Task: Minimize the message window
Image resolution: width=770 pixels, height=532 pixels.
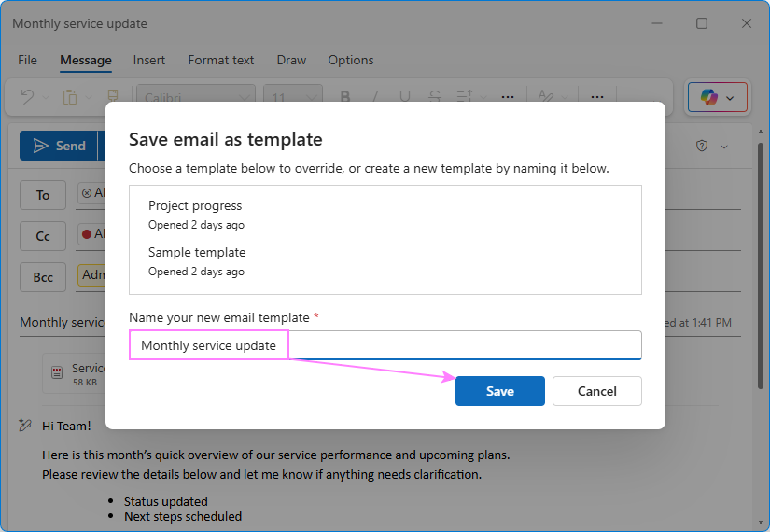Action: (657, 23)
